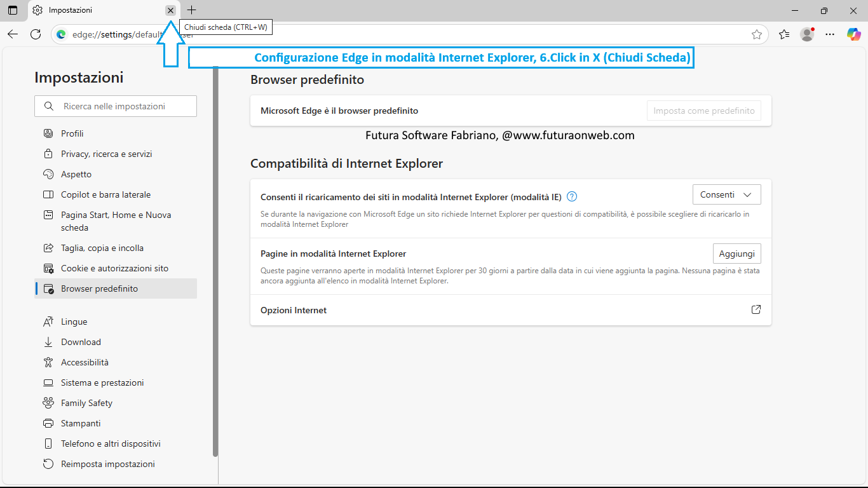Image resolution: width=868 pixels, height=488 pixels.
Task: Open a new tab with plus button
Action: pos(192,10)
